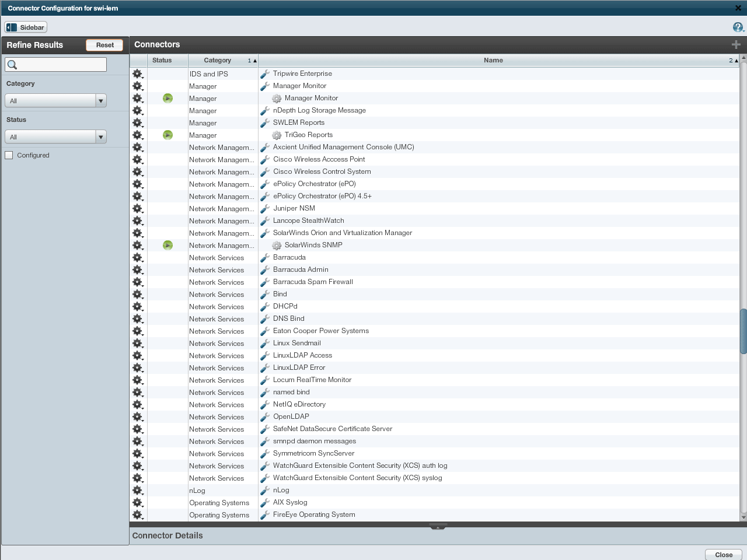Click running status icon for TriGeo Reports

coord(167,135)
